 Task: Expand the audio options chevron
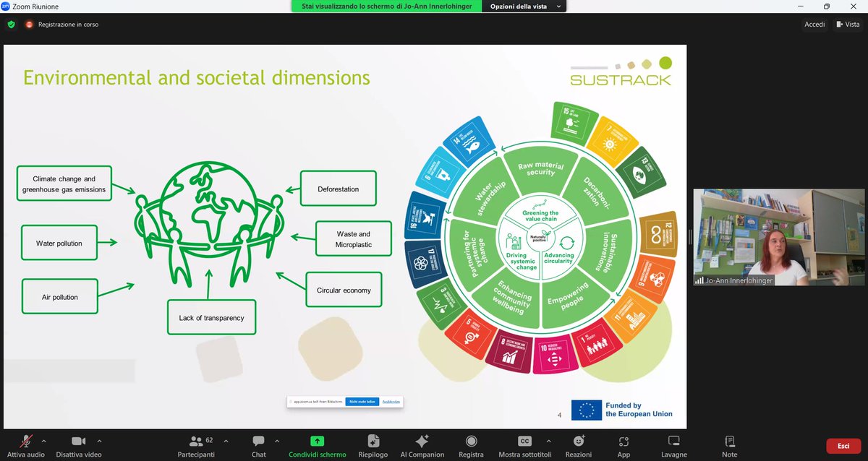[x=43, y=440]
